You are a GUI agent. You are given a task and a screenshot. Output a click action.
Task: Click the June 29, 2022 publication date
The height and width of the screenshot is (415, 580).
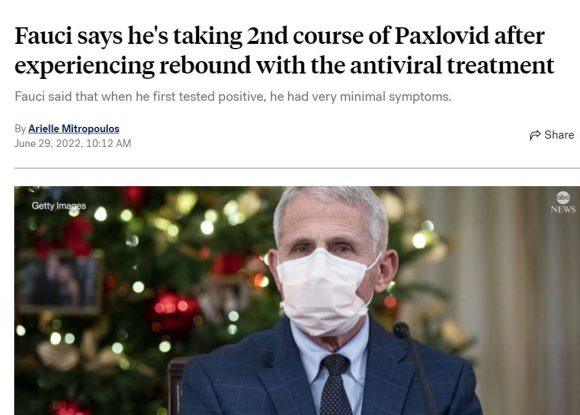[48, 144]
